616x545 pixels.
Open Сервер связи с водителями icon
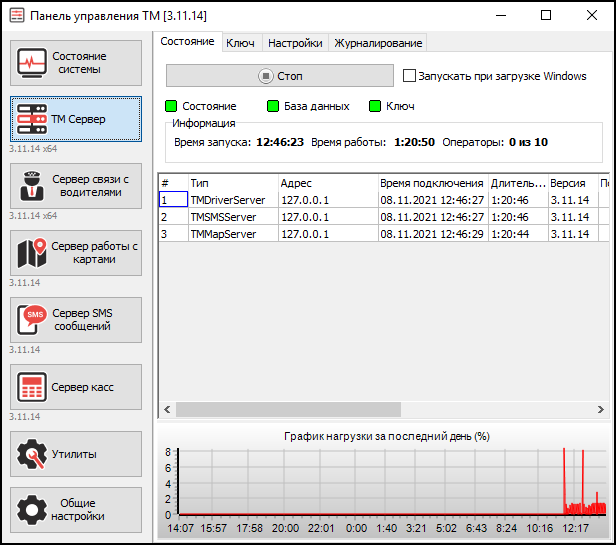32,186
